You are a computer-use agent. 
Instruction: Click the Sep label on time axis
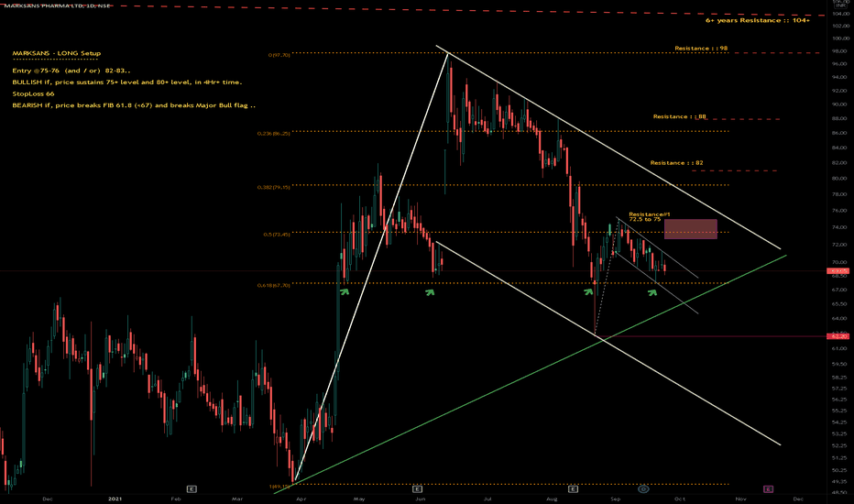616,499
